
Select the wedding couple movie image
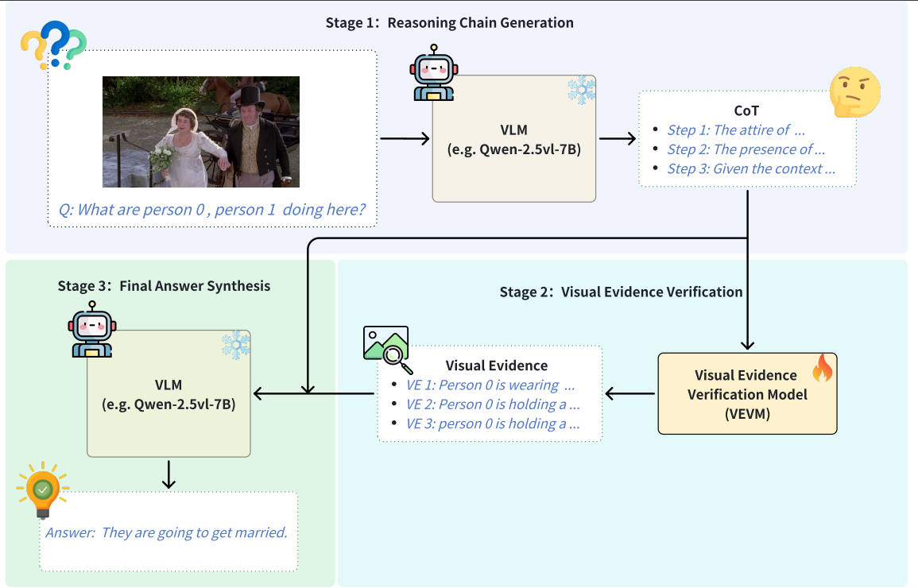(x=201, y=132)
